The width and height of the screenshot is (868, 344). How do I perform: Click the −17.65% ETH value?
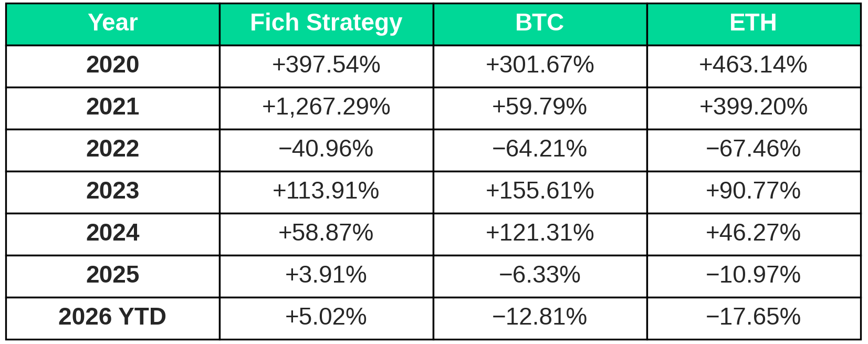pos(754,318)
